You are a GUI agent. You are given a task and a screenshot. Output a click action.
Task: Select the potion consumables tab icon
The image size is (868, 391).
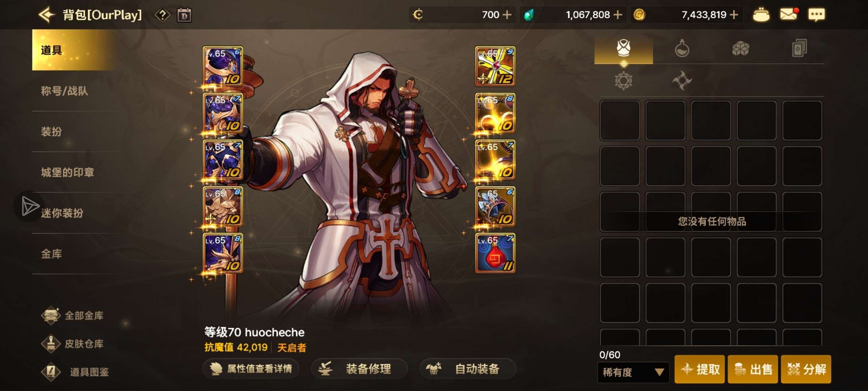tap(682, 48)
